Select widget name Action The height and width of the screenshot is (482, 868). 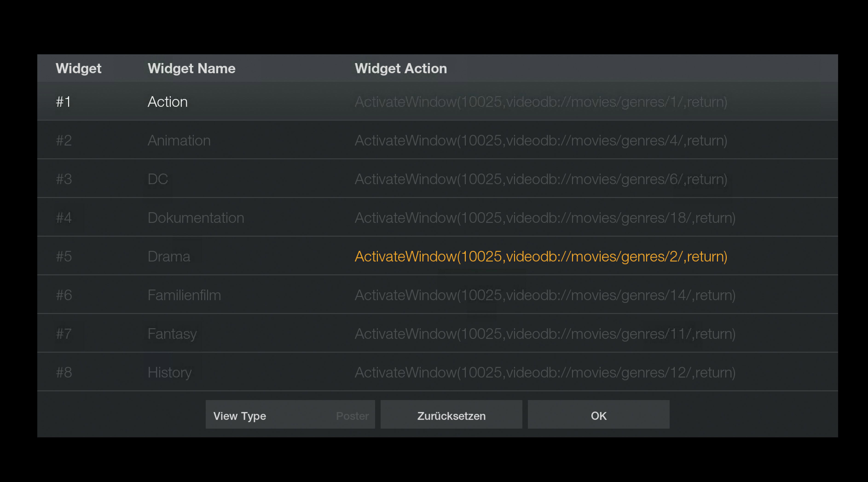coord(168,102)
